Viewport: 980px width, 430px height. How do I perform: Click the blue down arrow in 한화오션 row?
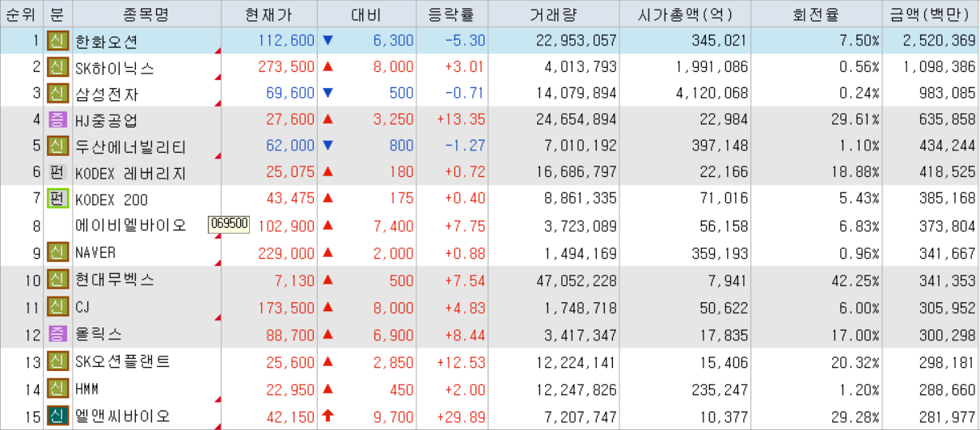pos(327,40)
